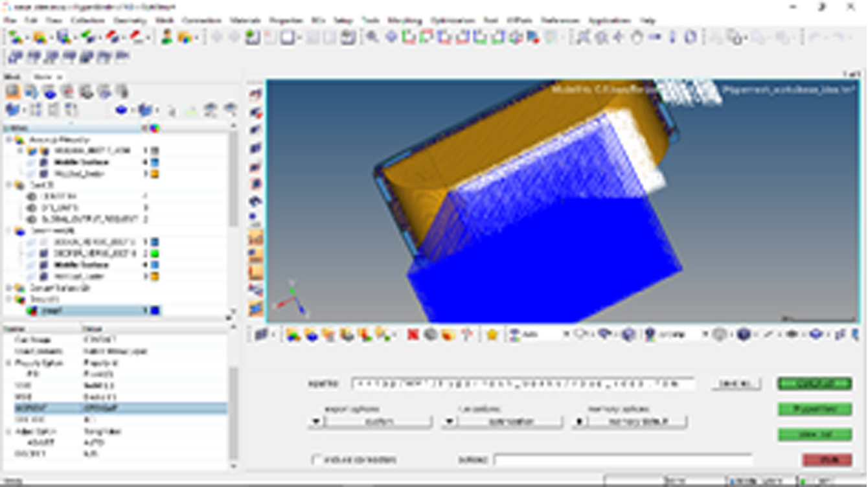The height and width of the screenshot is (487, 868).
Task: Open the Materials menu
Action: [x=246, y=21]
